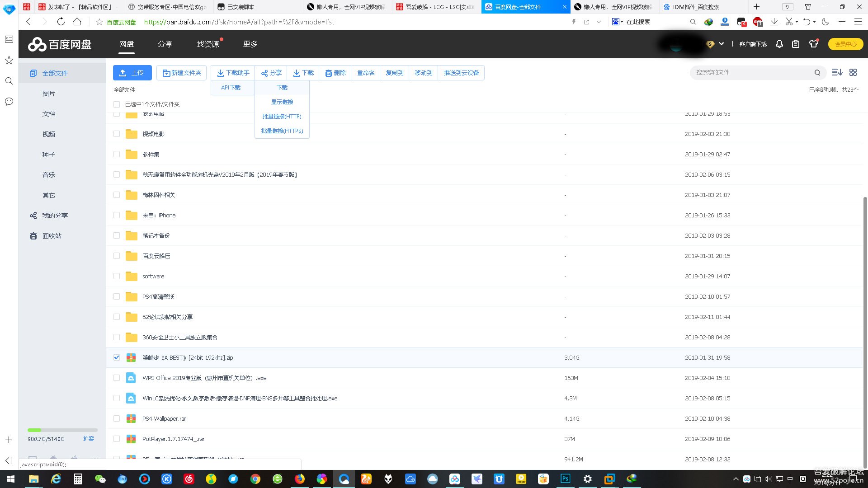
Task: Click the 扩容 expand storage link
Action: pos(88,439)
